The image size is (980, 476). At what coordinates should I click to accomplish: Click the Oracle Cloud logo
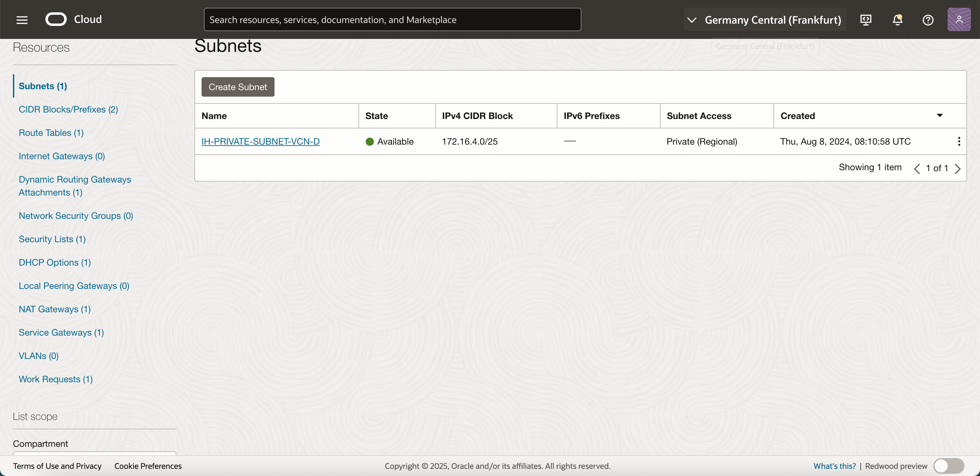tap(56, 19)
